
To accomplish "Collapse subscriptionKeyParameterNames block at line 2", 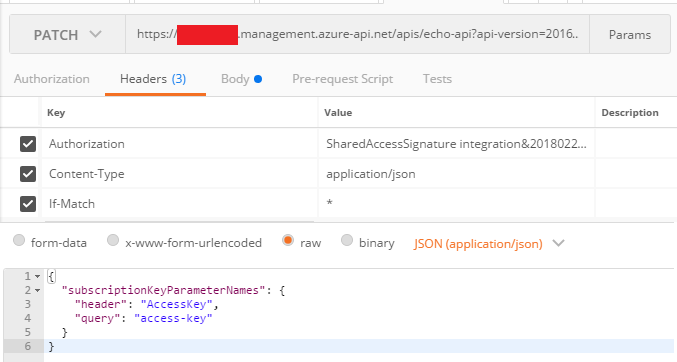I will coord(38,291).
